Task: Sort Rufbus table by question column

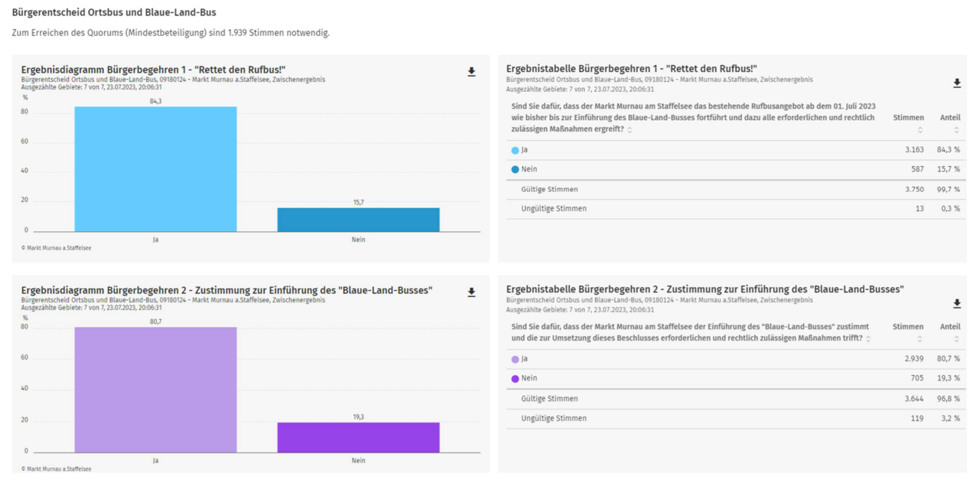Action: (x=630, y=130)
